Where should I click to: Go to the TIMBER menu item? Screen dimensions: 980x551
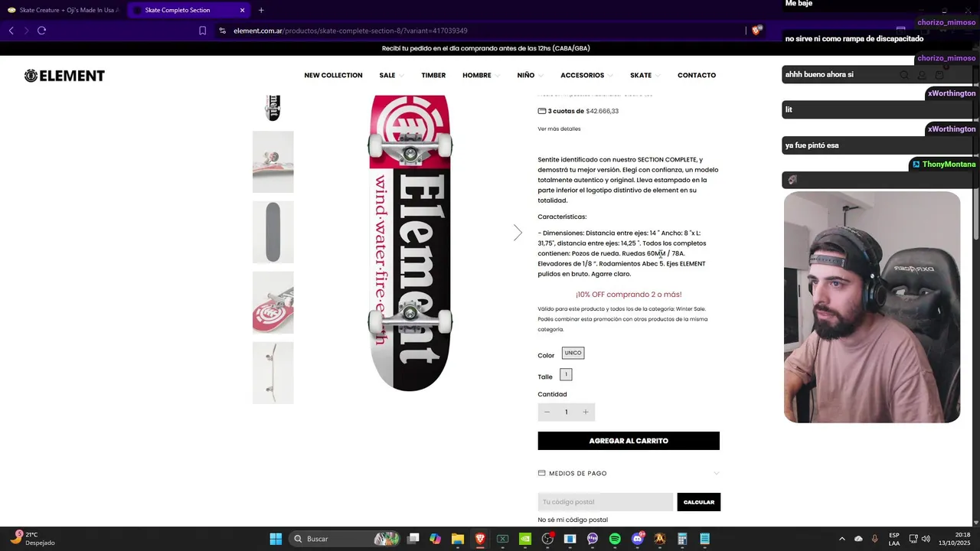(433, 76)
